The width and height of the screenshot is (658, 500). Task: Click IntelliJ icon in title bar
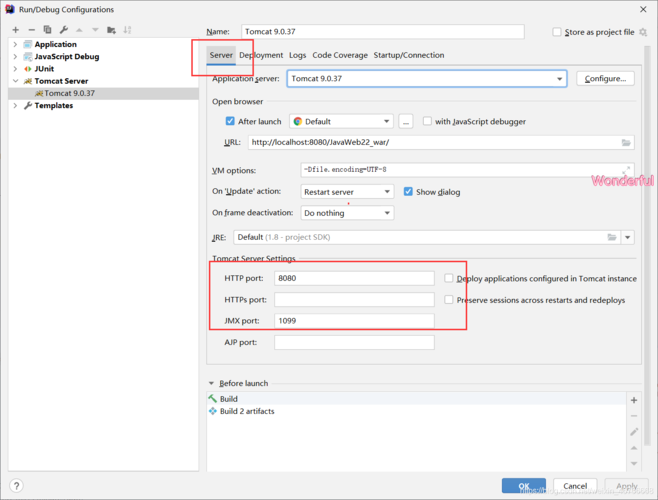[x=10, y=9]
